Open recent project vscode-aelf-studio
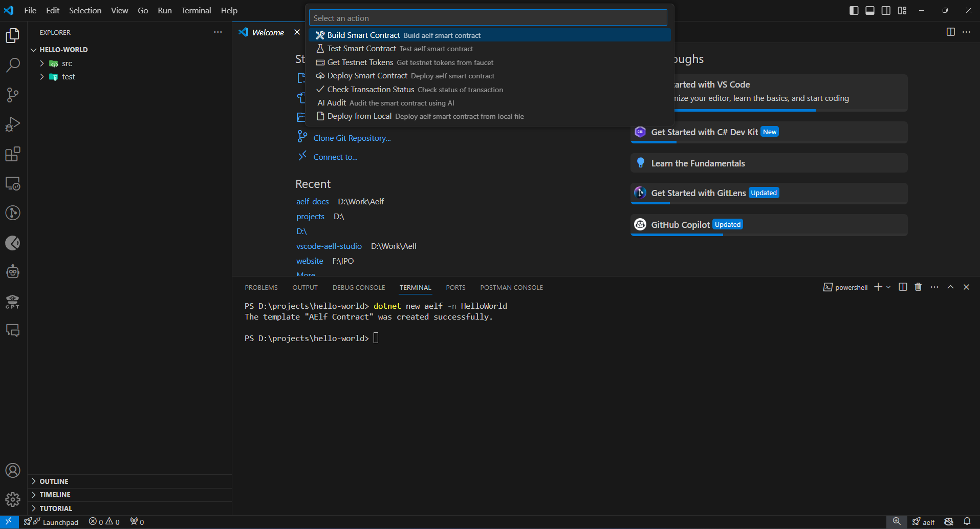 click(329, 246)
